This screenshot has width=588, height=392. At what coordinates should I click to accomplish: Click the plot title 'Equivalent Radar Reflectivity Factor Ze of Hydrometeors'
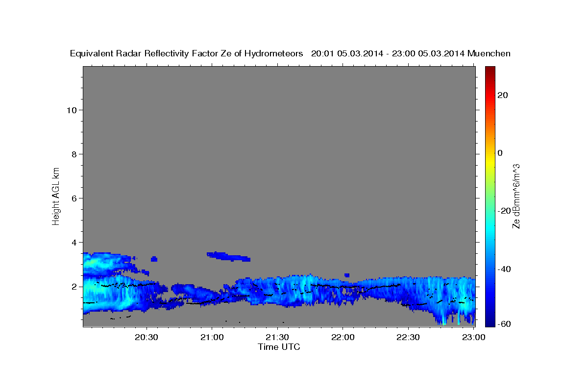187,53
